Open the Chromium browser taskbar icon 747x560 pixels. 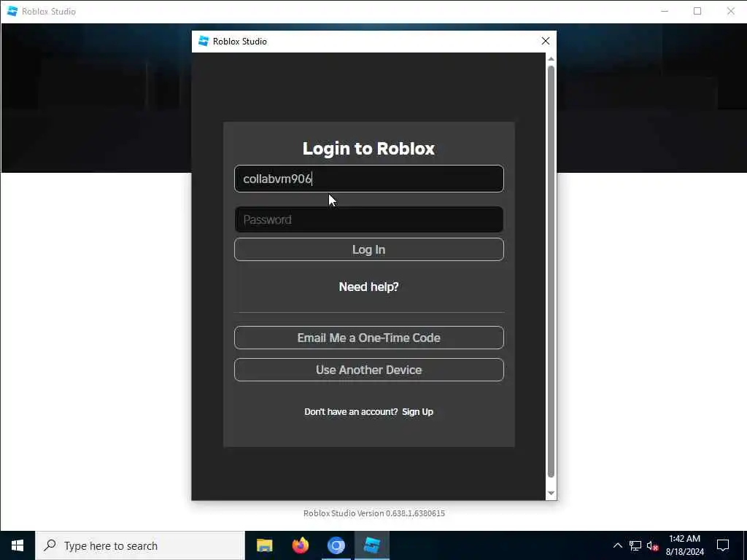(336, 545)
